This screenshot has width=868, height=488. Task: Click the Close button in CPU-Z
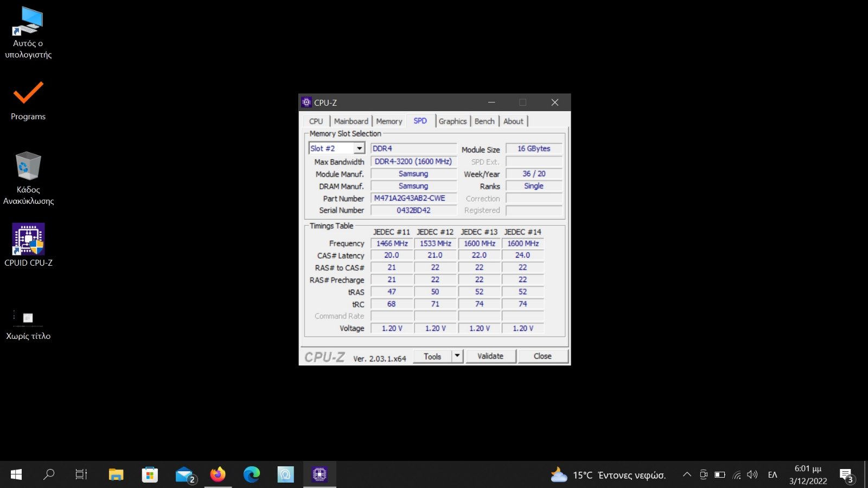pos(542,356)
